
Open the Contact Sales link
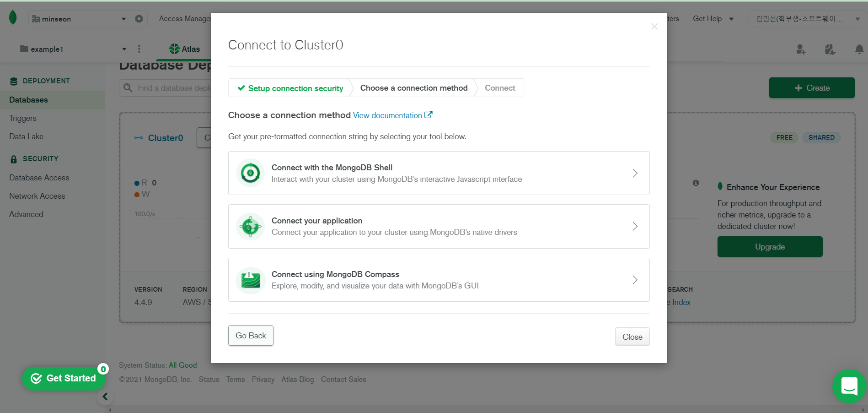[x=343, y=380]
